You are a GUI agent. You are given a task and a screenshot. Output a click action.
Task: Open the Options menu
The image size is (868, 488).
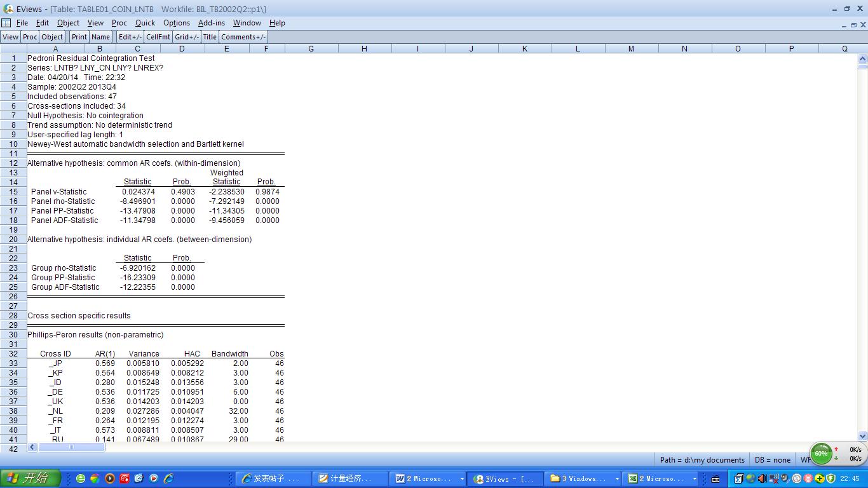pos(177,23)
